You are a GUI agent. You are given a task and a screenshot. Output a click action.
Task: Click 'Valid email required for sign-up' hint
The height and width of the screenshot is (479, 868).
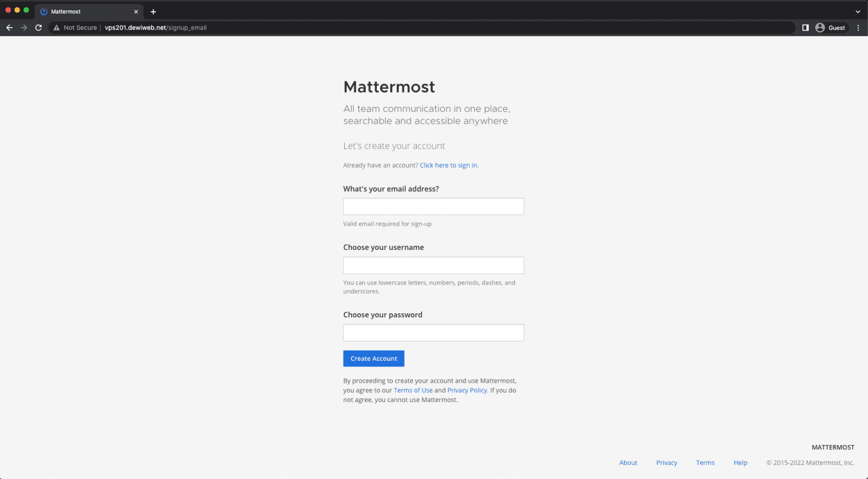click(x=387, y=224)
